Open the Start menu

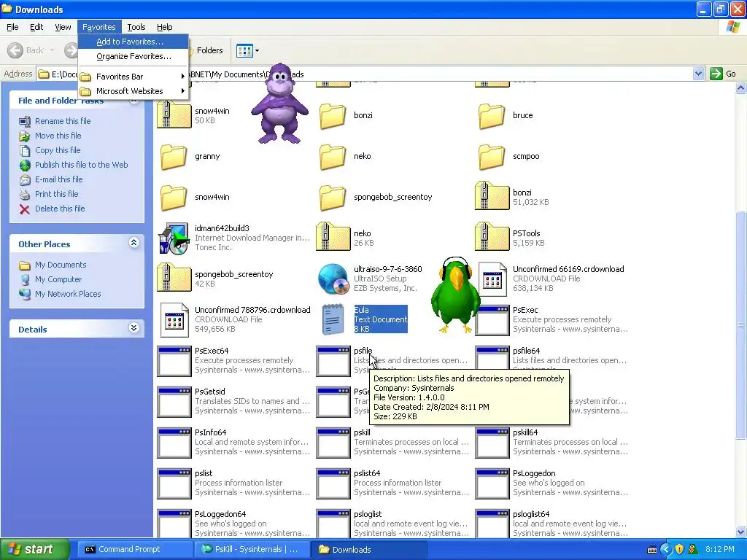[34, 549]
